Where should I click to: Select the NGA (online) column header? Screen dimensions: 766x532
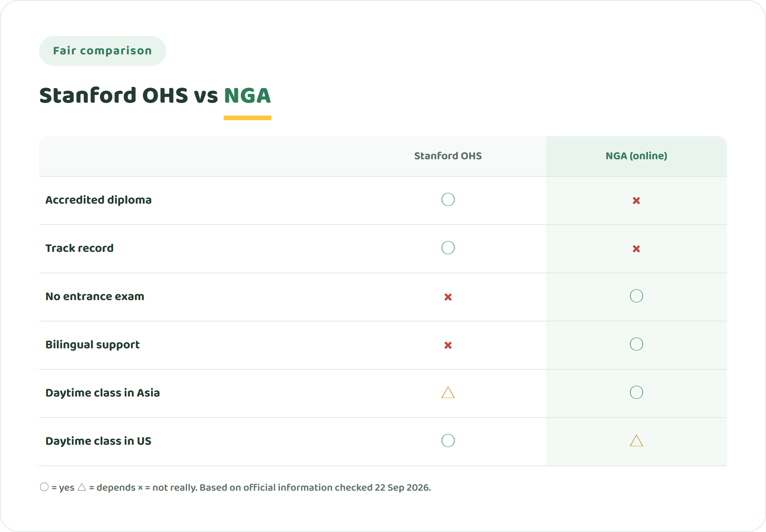tap(636, 156)
